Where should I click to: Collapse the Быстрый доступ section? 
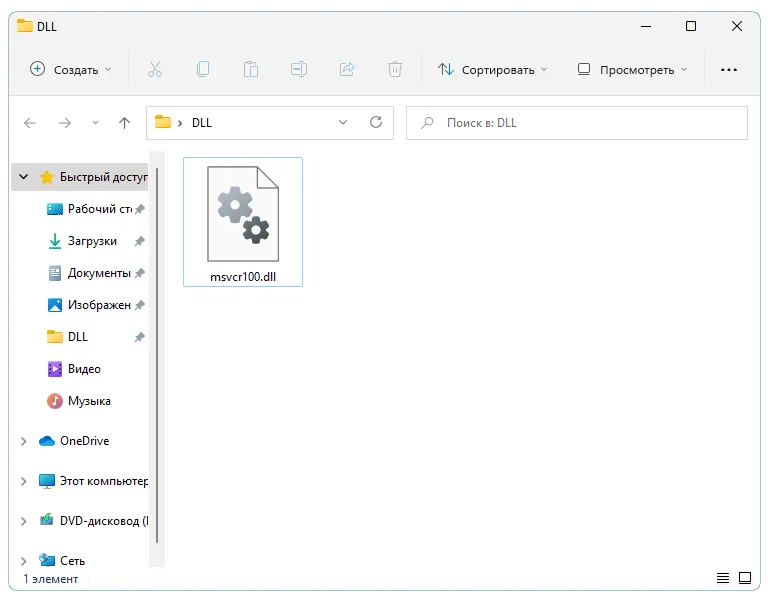tap(24, 176)
